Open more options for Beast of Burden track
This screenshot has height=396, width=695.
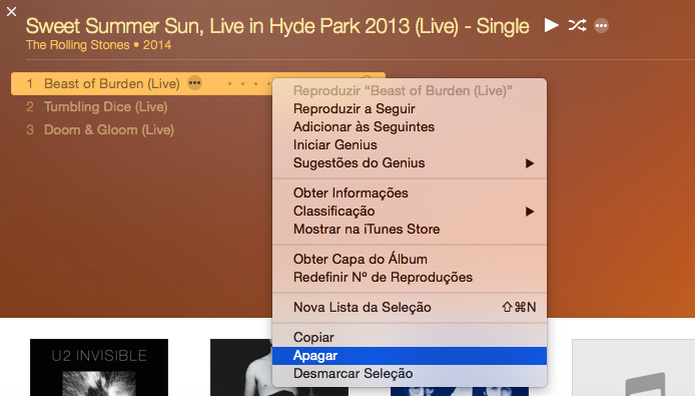click(x=195, y=83)
